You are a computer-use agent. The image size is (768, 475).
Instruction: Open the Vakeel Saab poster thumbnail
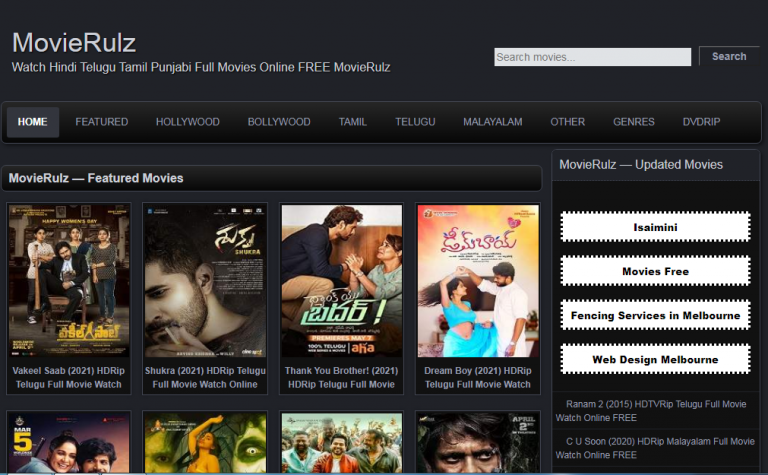point(69,280)
